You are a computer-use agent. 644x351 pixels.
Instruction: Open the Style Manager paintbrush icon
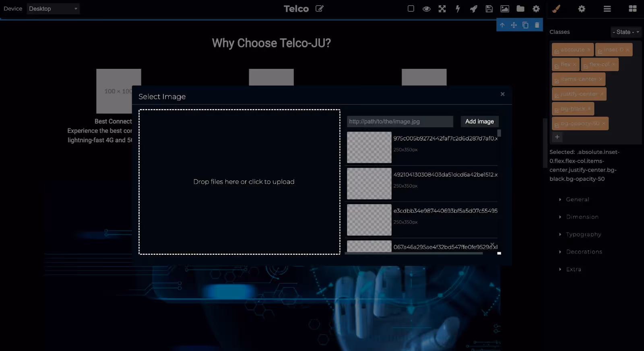556,8
